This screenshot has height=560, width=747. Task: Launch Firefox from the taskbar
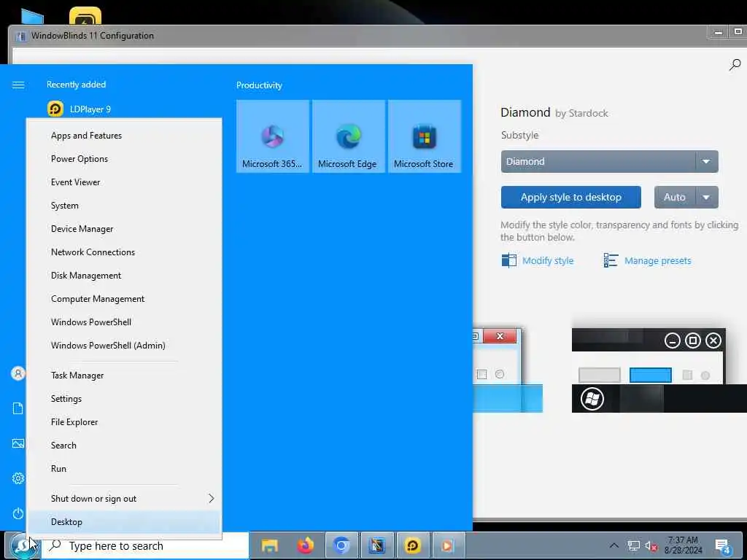point(306,545)
